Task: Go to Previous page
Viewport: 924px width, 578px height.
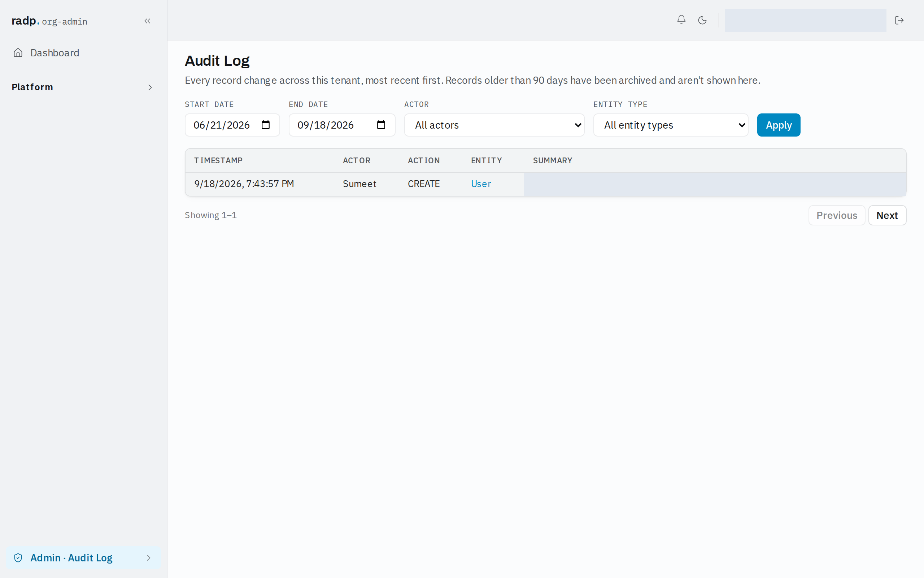Action: pos(837,215)
